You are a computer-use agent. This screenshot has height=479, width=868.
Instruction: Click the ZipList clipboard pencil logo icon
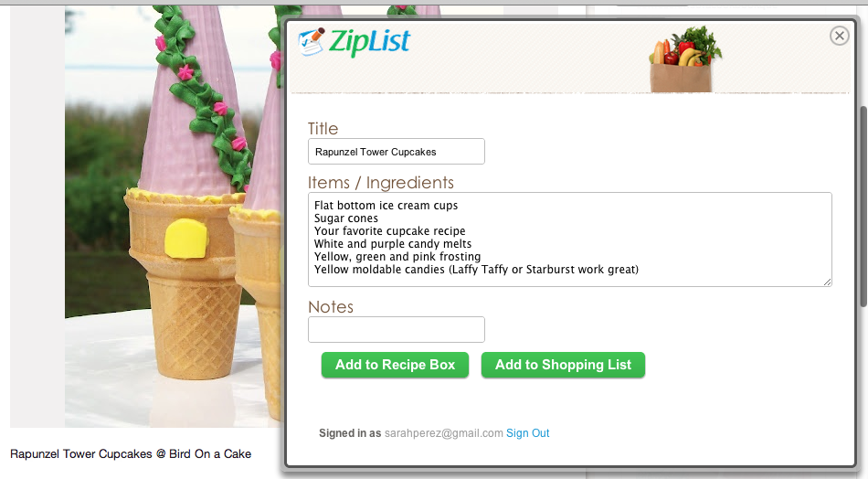click(x=311, y=42)
